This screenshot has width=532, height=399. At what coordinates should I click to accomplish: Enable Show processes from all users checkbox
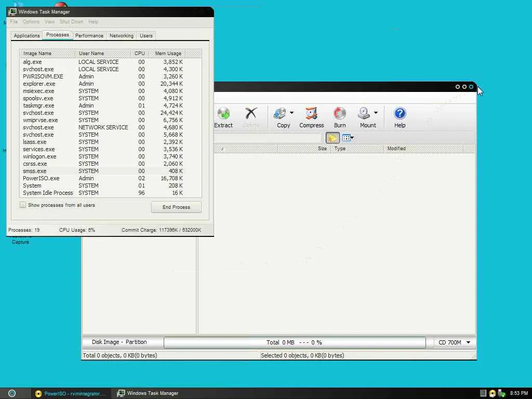(23, 205)
